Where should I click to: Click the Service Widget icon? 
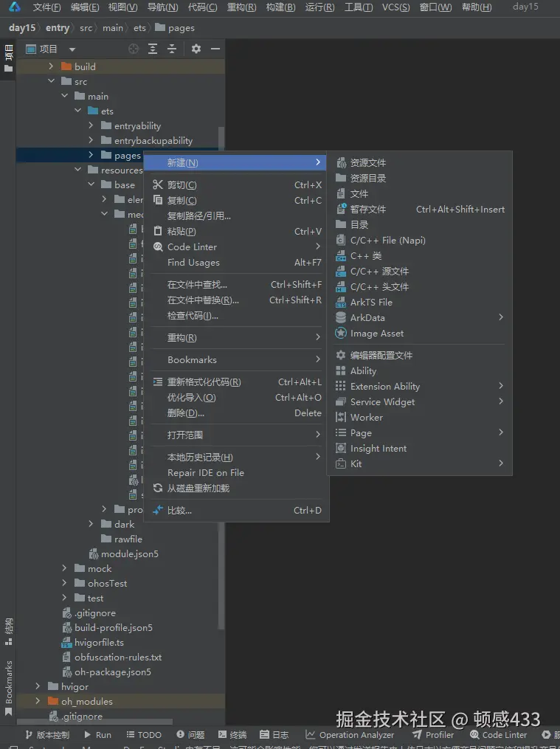(x=341, y=401)
